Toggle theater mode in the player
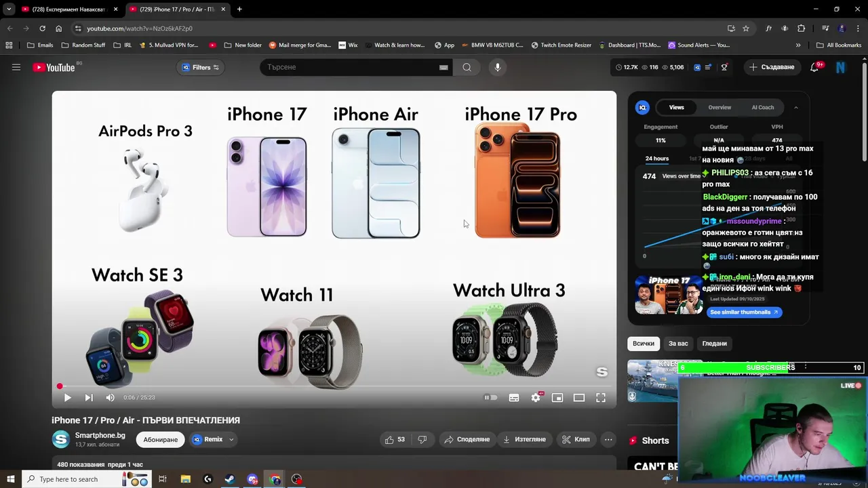The width and height of the screenshot is (868, 488). pos(579,398)
